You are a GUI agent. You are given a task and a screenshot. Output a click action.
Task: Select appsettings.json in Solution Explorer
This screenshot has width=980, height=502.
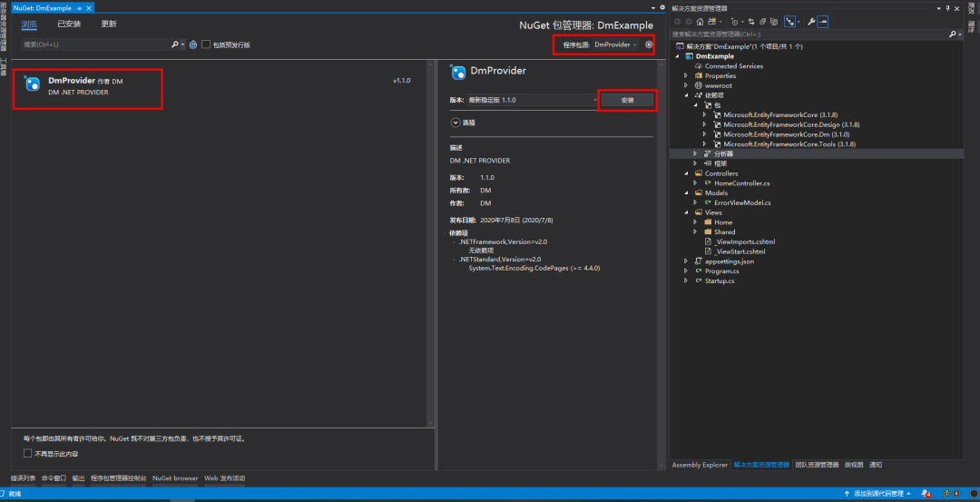[x=729, y=261]
